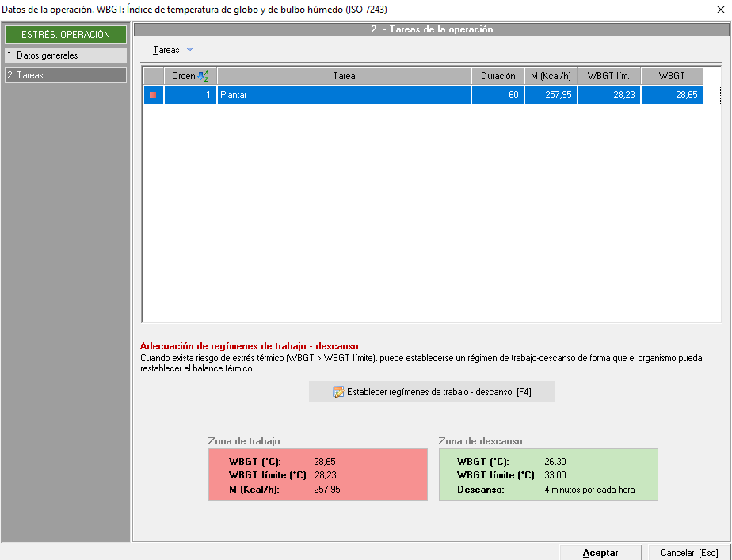Image resolution: width=732 pixels, height=560 pixels.
Task: Switch to the 1. Datos generales tab
Action: [x=65, y=55]
